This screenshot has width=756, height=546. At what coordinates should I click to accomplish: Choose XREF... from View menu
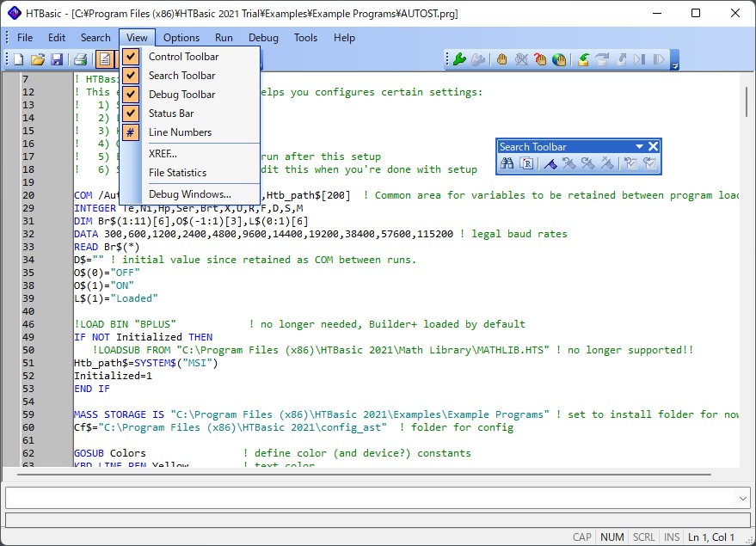(190, 154)
